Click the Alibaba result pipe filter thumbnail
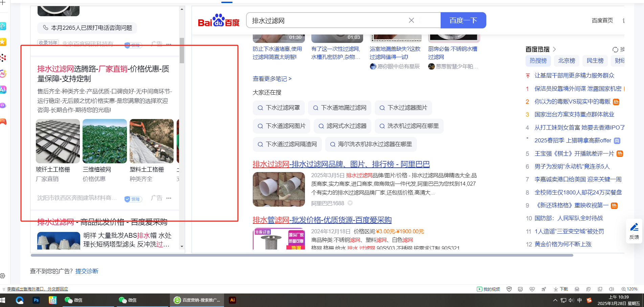 pyautogui.click(x=279, y=189)
